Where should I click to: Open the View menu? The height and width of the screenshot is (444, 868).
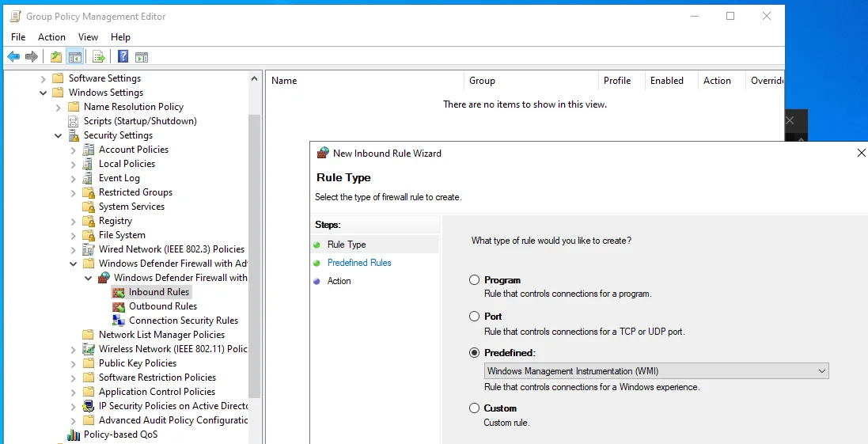88,37
